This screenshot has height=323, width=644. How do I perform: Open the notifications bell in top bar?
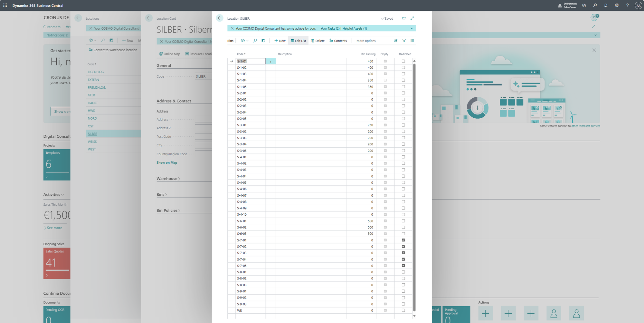606,5
